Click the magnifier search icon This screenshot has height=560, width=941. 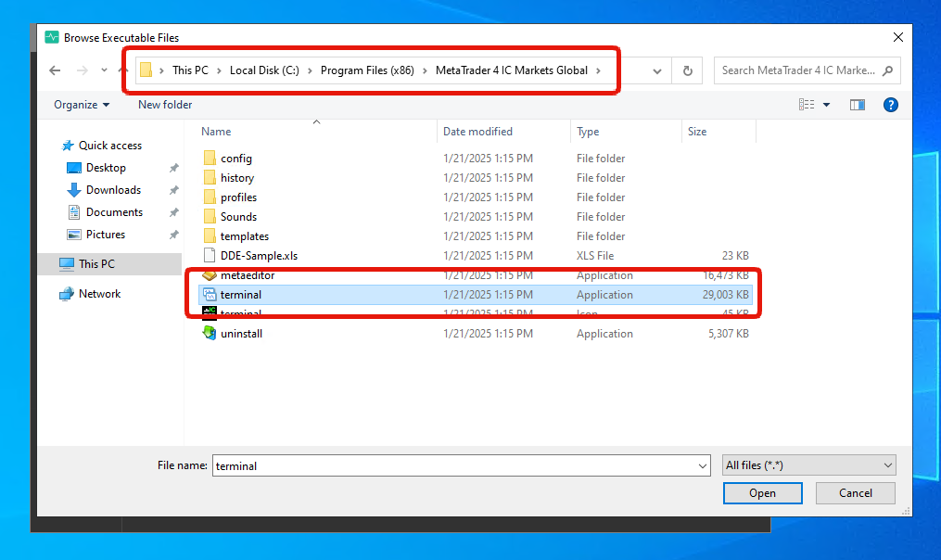pos(887,70)
